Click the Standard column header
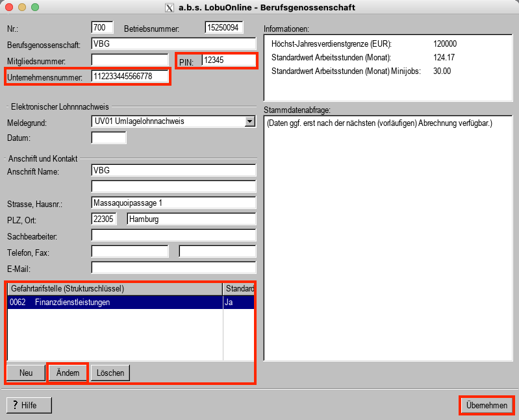This screenshot has width=519, height=420. (238, 288)
